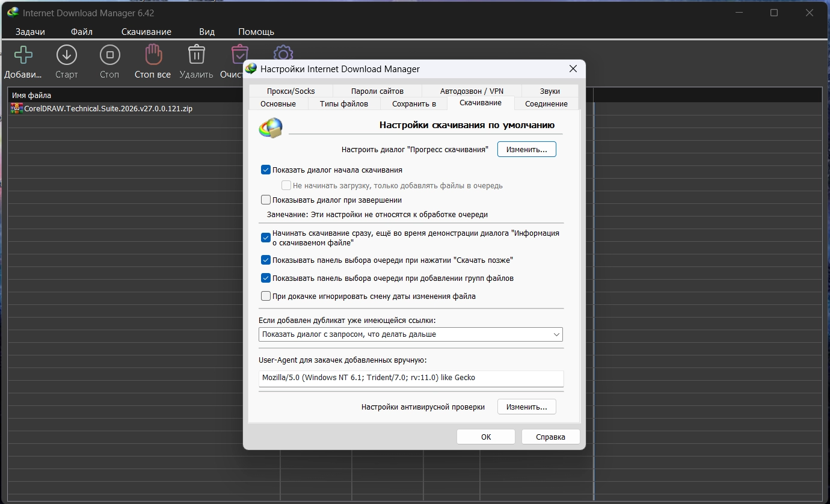
Task: Start download with the Старт toolbar icon
Action: pos(66,55)
